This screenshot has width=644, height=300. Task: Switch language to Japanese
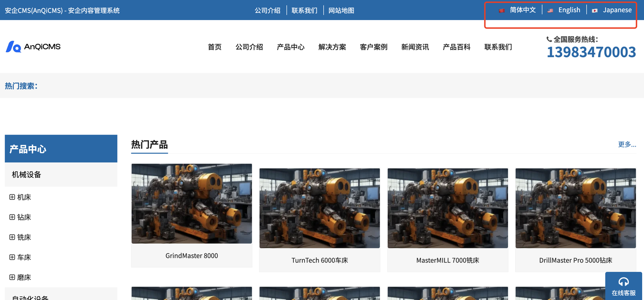[617, 10]
